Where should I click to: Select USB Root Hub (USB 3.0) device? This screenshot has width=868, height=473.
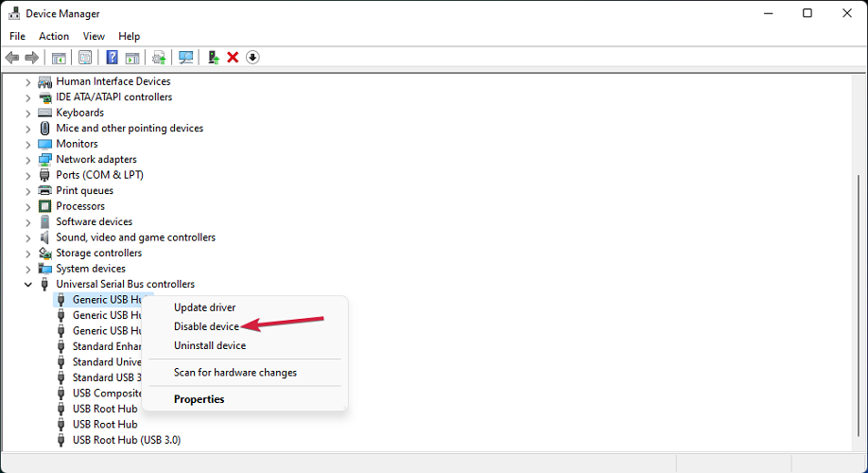coord(126,440)
